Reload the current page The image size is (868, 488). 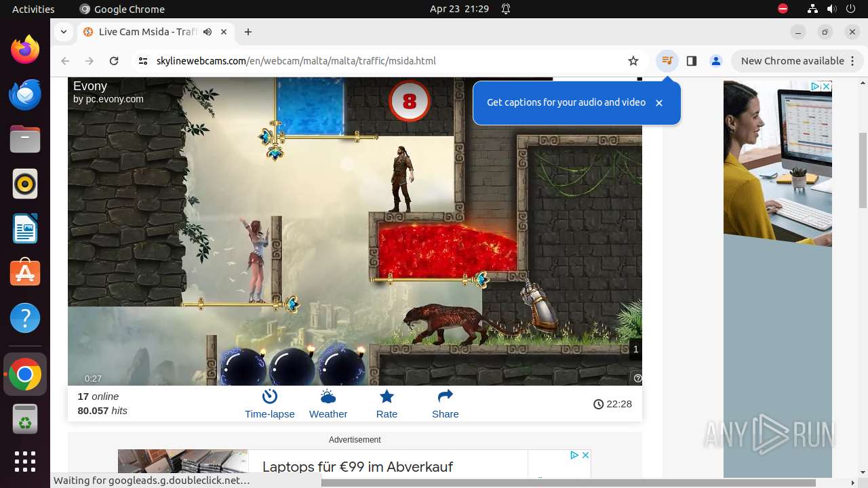(x=114, y=61)
